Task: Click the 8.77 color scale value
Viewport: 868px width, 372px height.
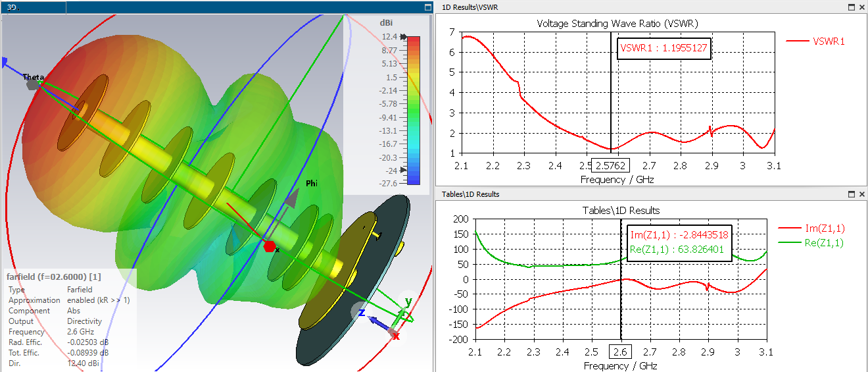Action: (389, 51)
